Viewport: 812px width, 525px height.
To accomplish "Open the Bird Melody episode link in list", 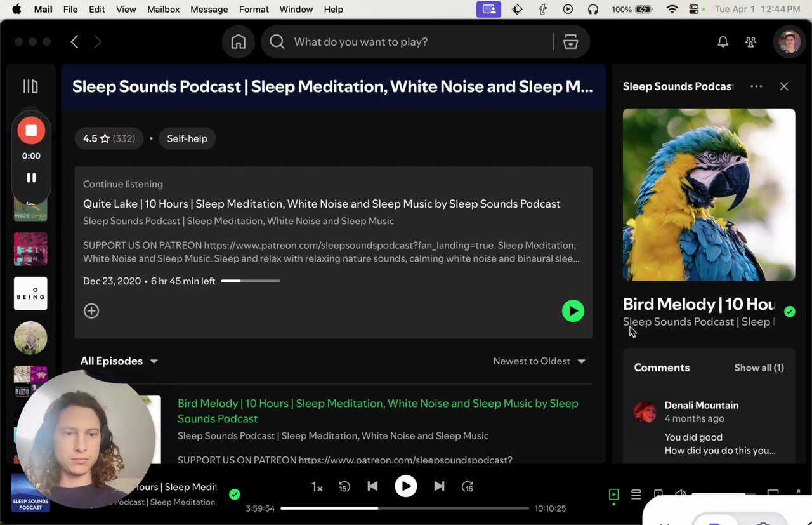I will coord(378,411).
